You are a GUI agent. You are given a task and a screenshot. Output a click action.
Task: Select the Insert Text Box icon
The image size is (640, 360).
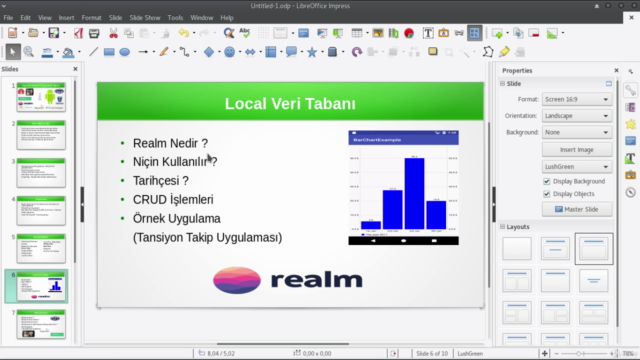pos(428,33)
